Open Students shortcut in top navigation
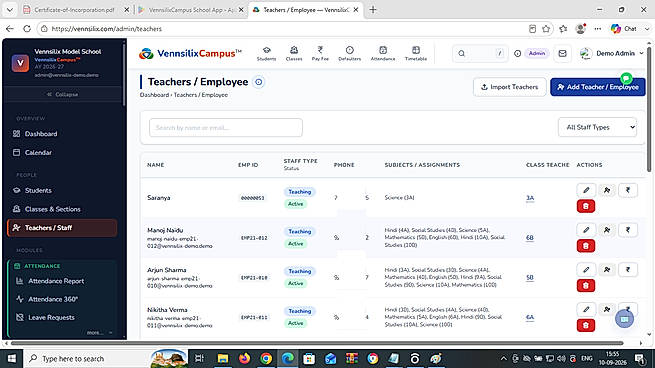 267,53
